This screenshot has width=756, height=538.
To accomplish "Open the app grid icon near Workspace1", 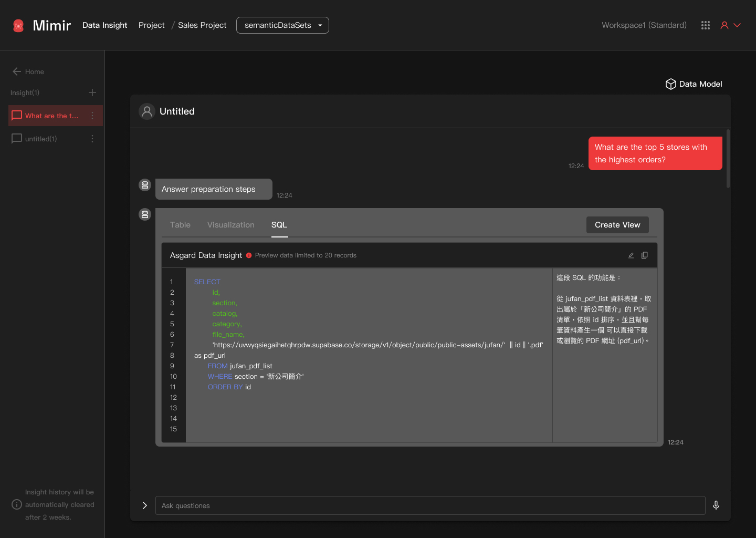I will tap(706, 25).
